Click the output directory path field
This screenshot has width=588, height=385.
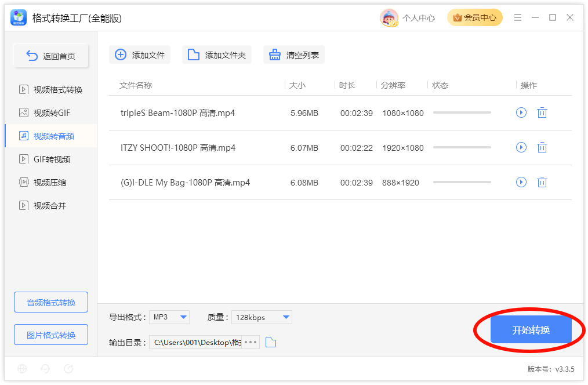tap(196, 342)
